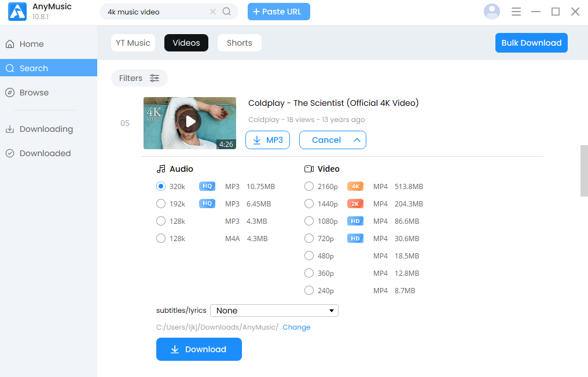Screen dimensions: 588x377
Task: Open Browse in the sidebar
Action: pyautogui.click(x=49, y=93)
